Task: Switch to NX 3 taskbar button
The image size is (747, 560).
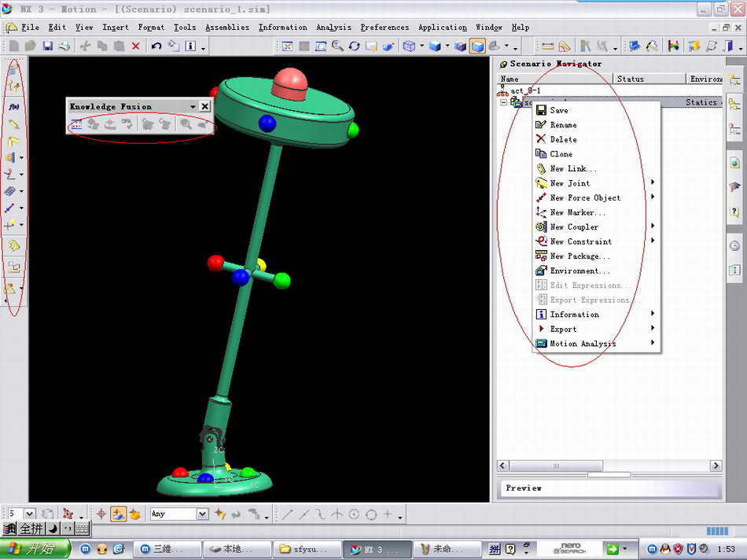Action: point(377,549)
